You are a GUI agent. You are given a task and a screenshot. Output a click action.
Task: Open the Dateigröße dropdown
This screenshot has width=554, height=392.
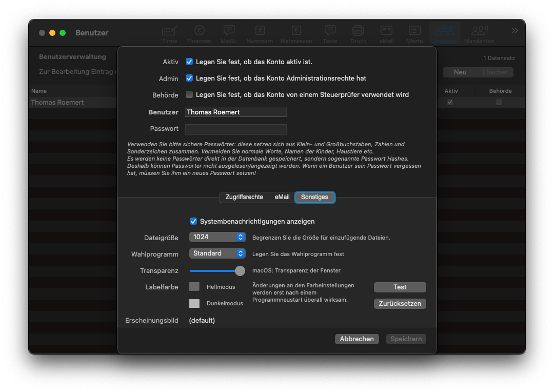tap(217, 237)
